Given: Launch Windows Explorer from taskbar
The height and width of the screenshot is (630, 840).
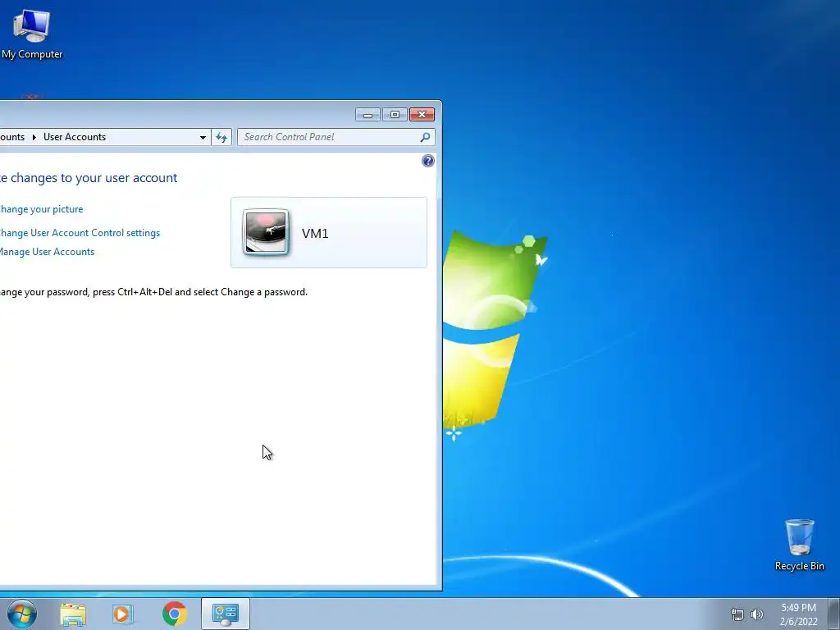Looking at the screenshot, I should (73, 614).
